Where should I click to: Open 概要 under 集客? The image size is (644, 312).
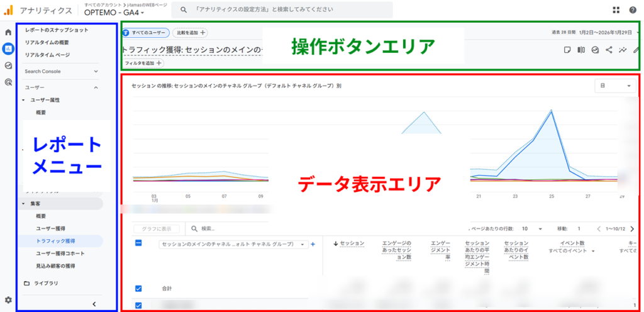(41, 216)
